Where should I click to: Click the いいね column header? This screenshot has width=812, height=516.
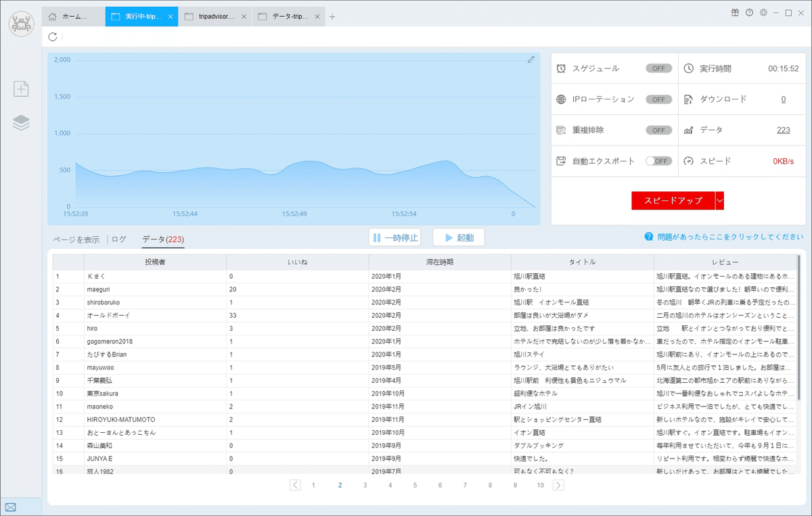pos(298,262)
